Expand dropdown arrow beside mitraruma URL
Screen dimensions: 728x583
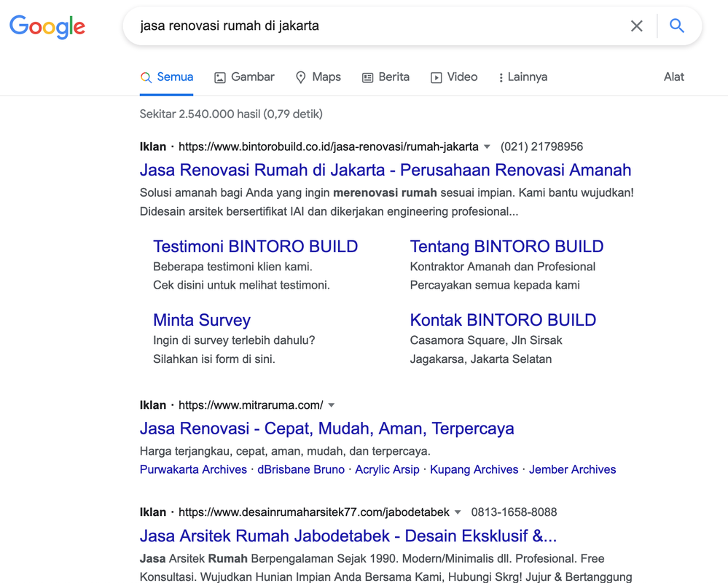pos(332,405)
